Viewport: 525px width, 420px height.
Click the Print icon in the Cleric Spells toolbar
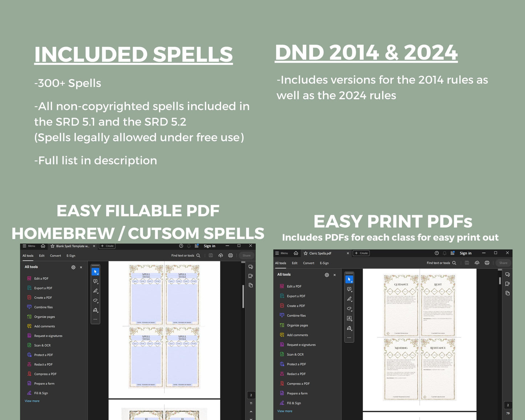pos(487,263)
